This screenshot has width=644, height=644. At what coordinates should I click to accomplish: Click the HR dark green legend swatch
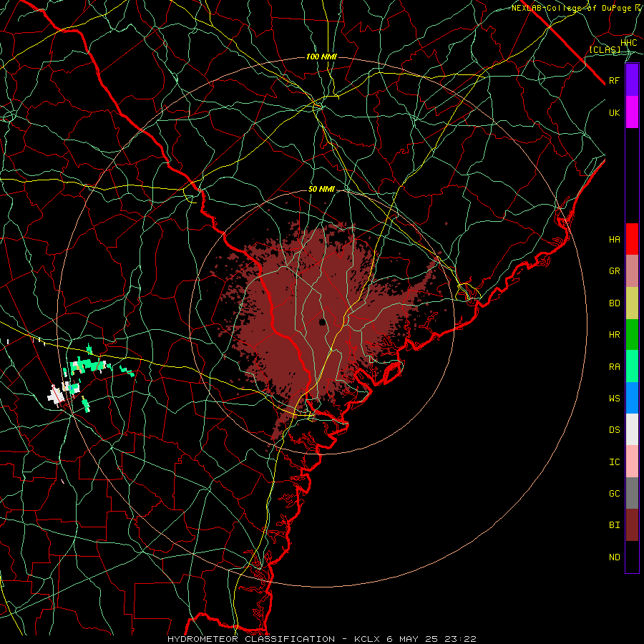pyautogui.click(x=632, y=335)
